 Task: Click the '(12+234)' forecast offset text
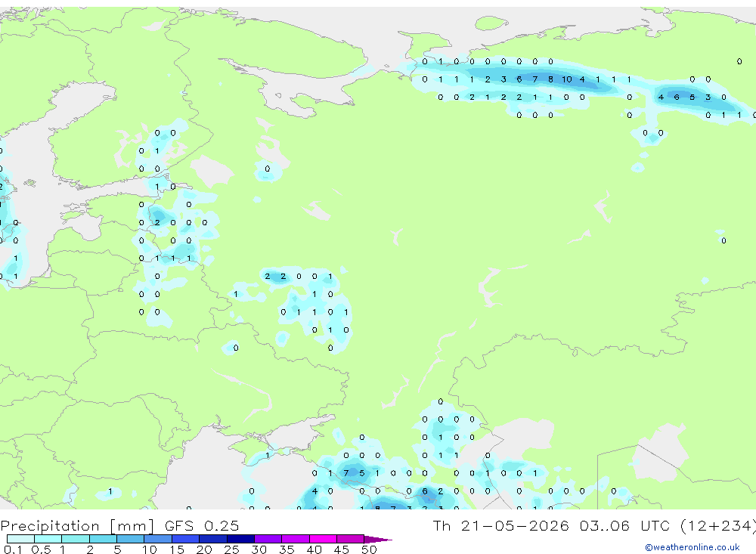(x=717, y=526)
